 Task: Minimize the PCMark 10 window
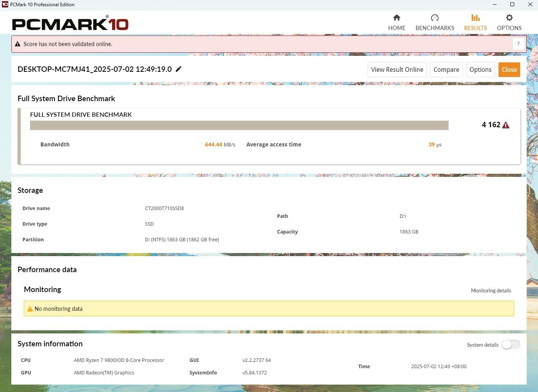click(495, 5)
